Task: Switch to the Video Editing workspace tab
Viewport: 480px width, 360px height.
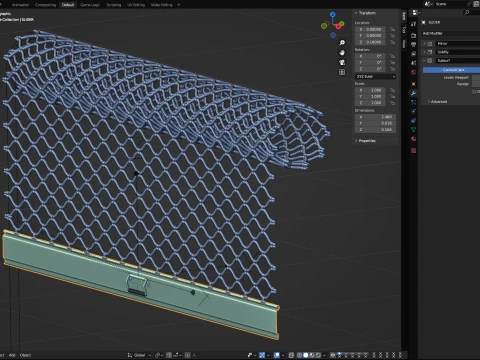Action: (x=162, y=5)
